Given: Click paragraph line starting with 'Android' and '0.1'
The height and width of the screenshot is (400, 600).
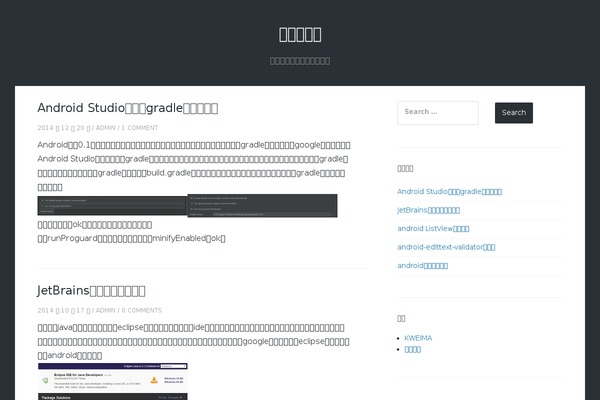Looking at the screenshot, I should pyautogui.click(x=194, y=145).
